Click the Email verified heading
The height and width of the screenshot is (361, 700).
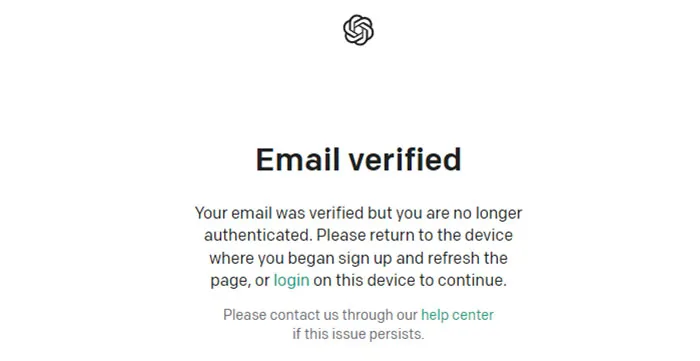point(358,159)
